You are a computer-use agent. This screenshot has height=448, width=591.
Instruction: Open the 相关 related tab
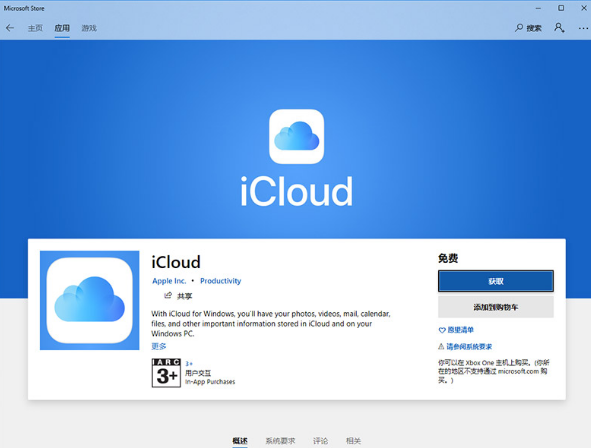coord(353,440)
